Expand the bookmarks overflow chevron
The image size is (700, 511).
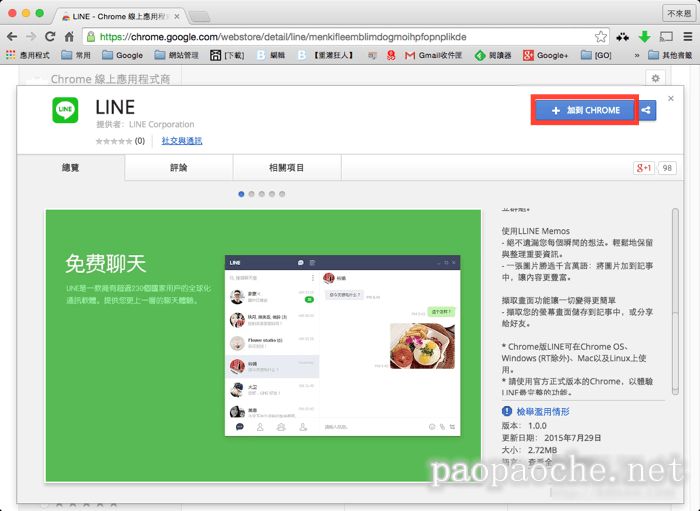637,55
